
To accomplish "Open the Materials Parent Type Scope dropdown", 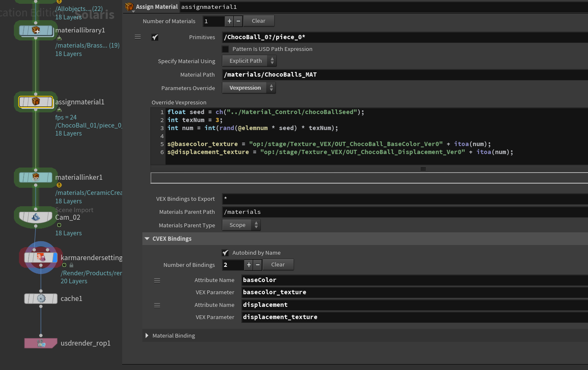I will click(241, 225).
